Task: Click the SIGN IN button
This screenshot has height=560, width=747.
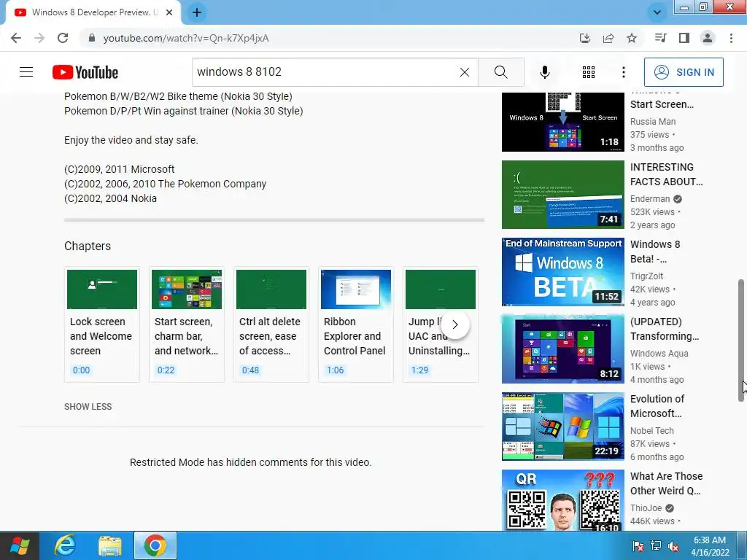Action: click(684, 72)
